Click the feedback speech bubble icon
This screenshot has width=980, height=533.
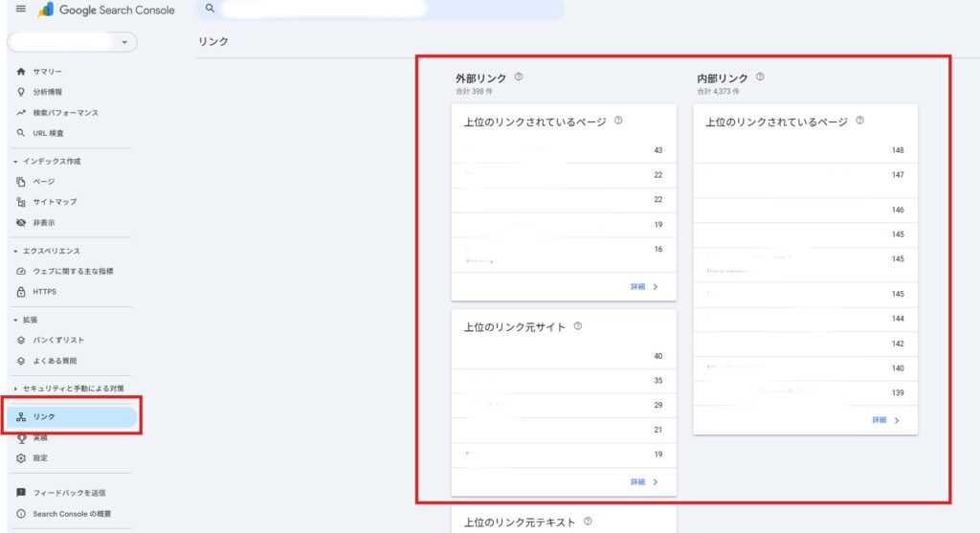(x=21, y=493)
